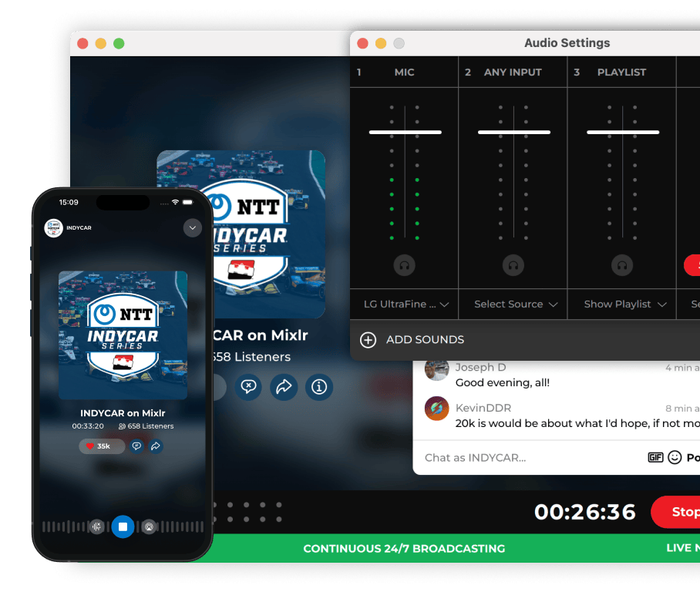Open the LG UltraFine source dropdown
Image resolution: width=700 pixels, height=592 pixels.
pos(406,304)
